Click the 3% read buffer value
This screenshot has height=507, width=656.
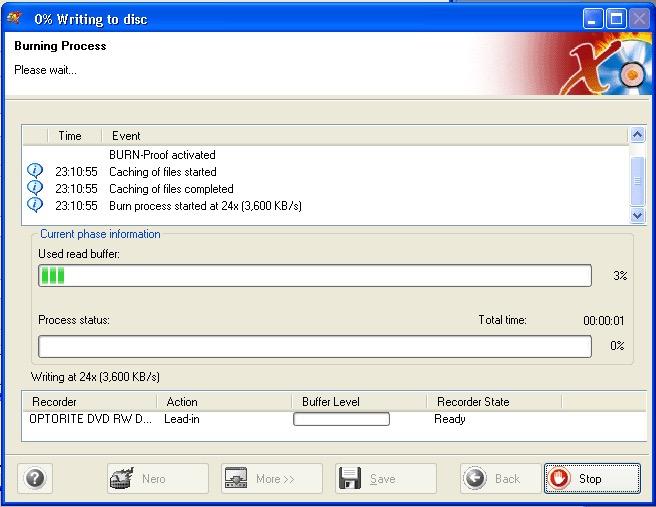tap(620, 276)
